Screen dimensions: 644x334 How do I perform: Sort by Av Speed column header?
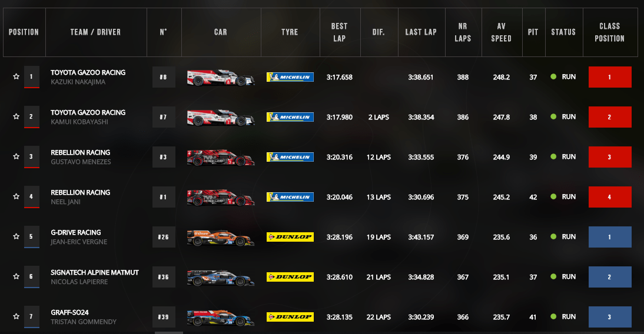[502, 32]
